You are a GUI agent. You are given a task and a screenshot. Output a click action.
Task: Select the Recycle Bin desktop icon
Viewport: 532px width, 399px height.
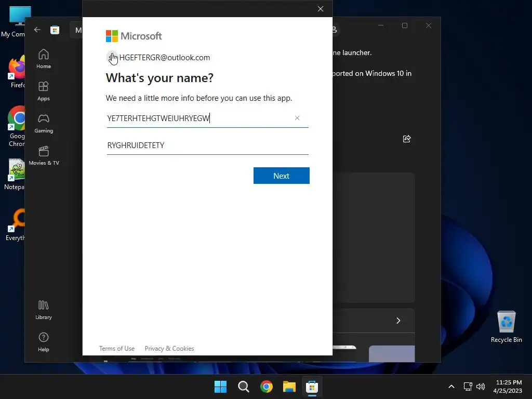pos(506,327)
